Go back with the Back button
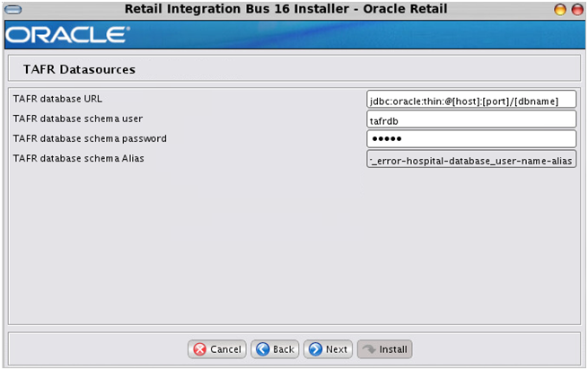Viewport: 588px width, 370px height. (x=275, y=349)
